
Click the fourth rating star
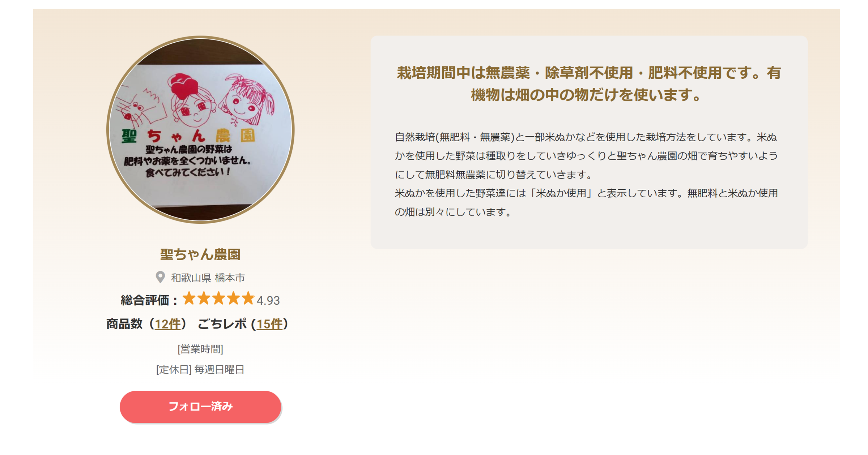pos(234,299)
